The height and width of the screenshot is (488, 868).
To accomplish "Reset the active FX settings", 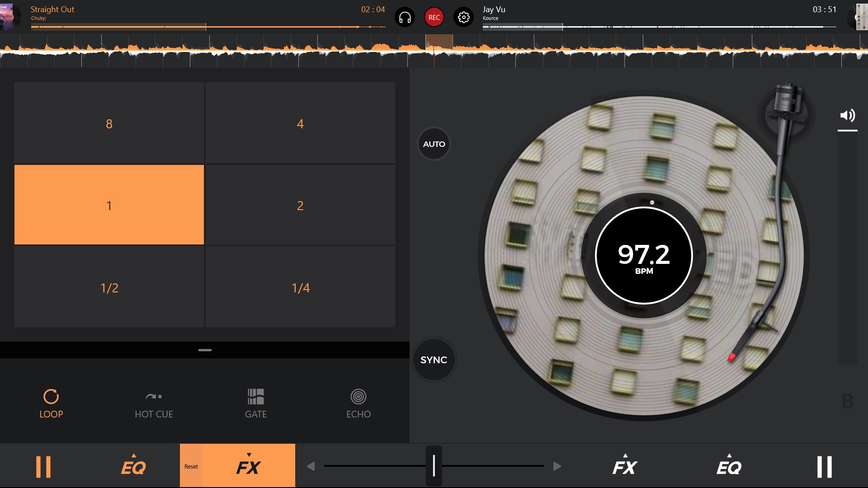I will [192, 466].
